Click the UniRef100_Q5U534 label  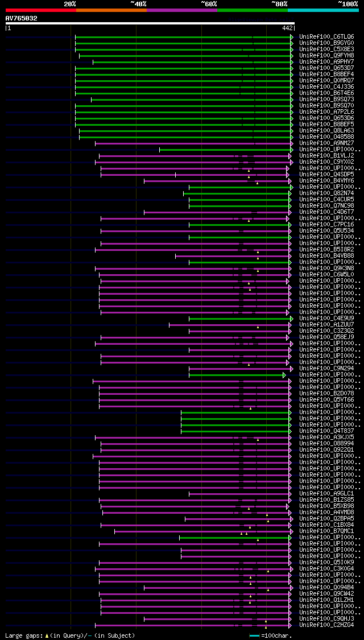pyautogui.click(x=326, y=230)
